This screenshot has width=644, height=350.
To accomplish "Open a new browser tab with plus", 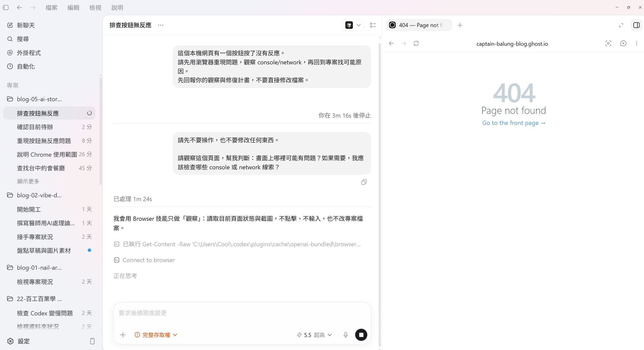I will click(460, 25).
